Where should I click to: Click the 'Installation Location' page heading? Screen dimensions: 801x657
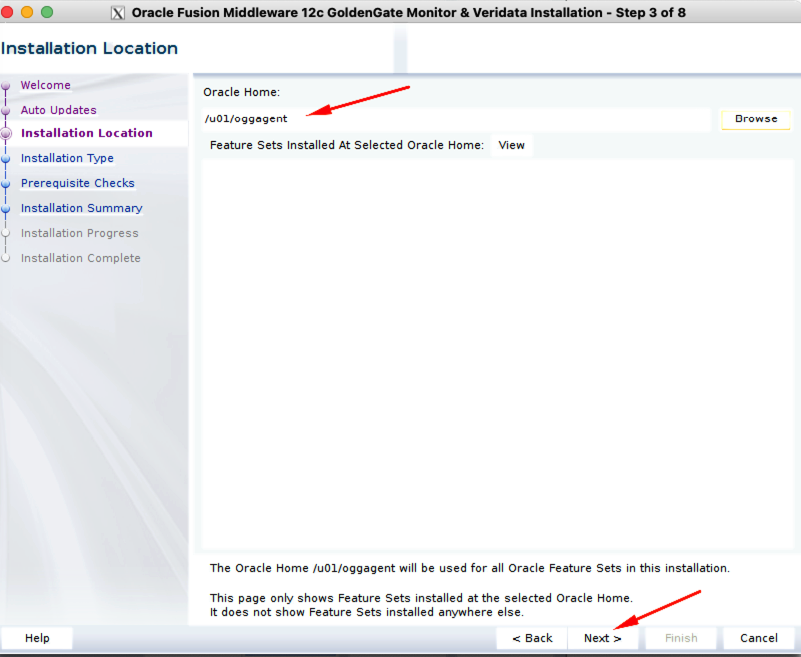89,49
